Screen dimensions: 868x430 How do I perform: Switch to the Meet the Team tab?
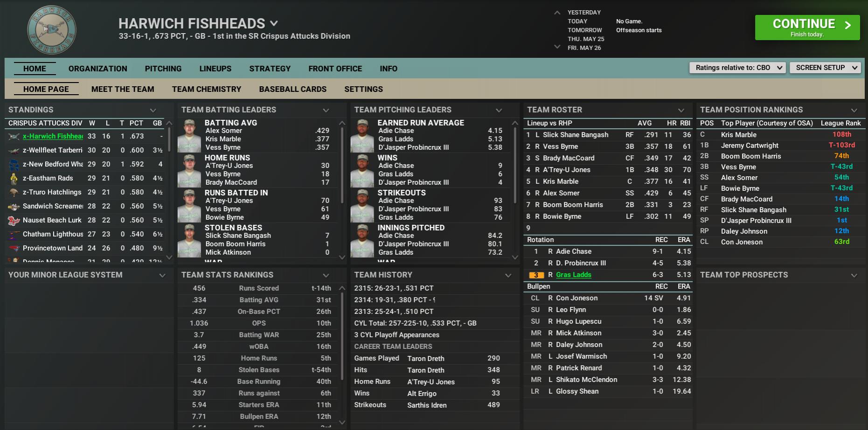click(123, 89)
